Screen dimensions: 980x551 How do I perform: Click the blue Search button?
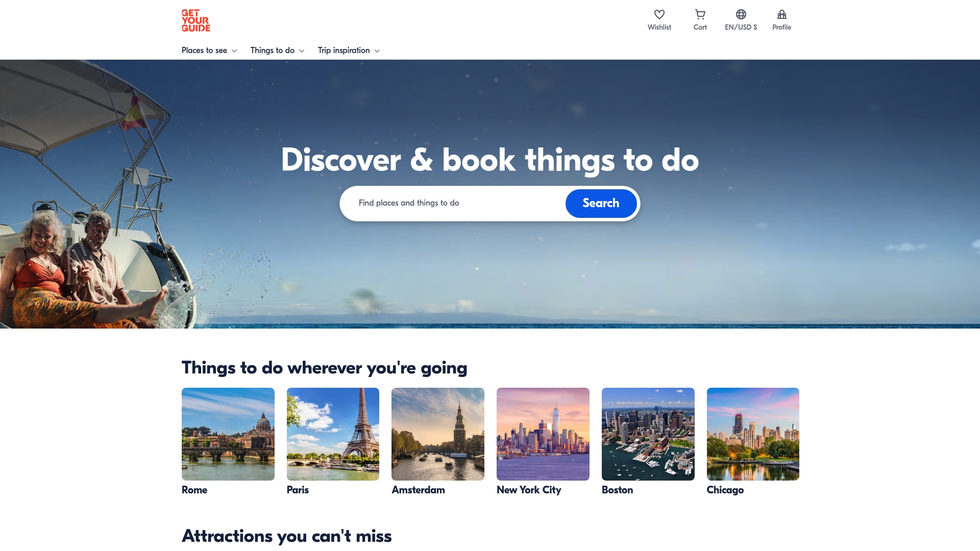[601, 203]
